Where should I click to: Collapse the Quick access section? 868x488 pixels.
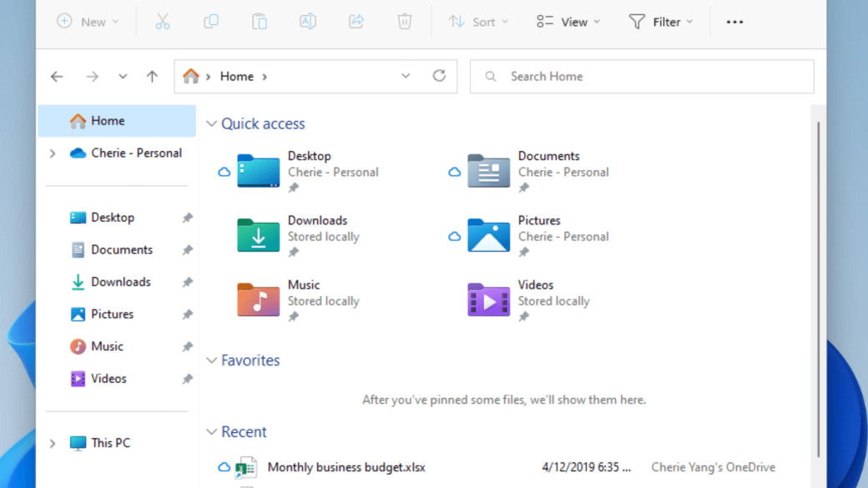pyautogui.click(x=211, y=123)
